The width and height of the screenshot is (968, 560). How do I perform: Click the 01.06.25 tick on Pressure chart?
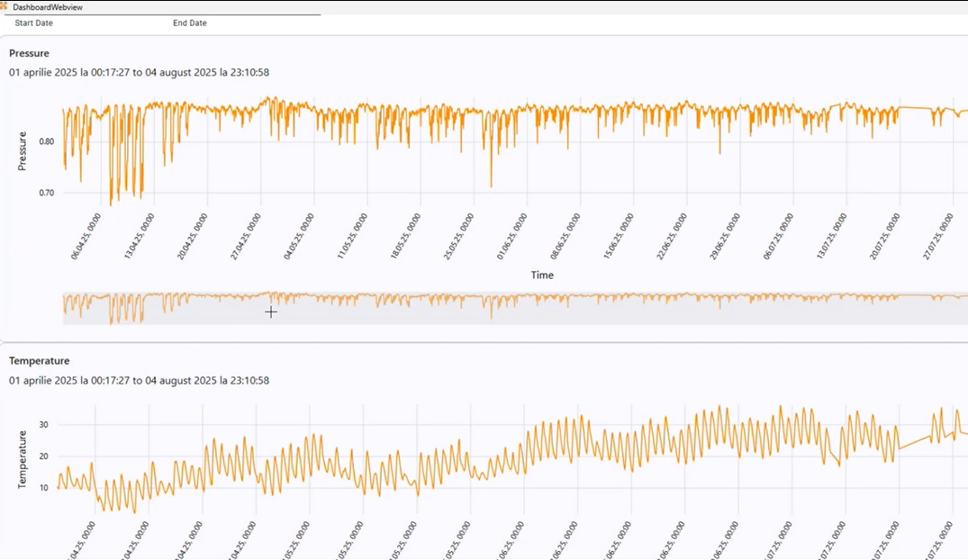(512, 237)
